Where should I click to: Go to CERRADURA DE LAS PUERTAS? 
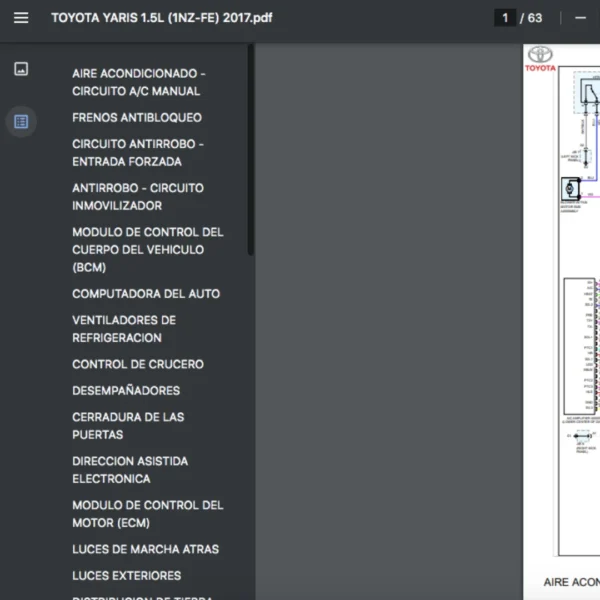[128, 426]
